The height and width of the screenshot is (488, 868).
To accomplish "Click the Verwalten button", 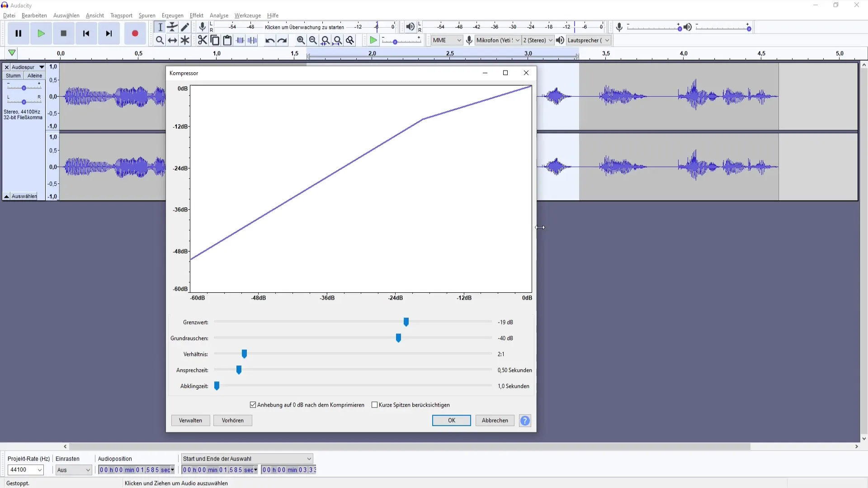I will (x=190, y=420).
